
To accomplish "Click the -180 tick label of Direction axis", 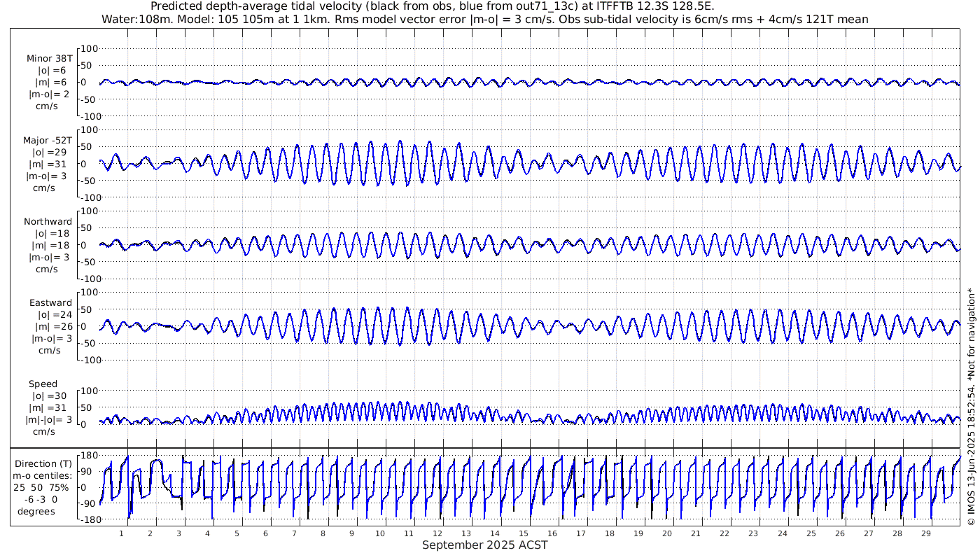I will point(85,520).
